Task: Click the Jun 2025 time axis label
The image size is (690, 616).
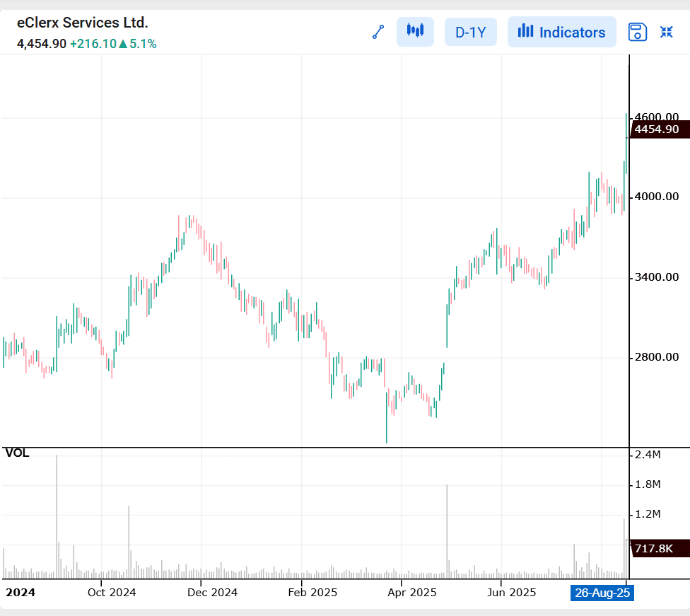Action: (511, 593)
